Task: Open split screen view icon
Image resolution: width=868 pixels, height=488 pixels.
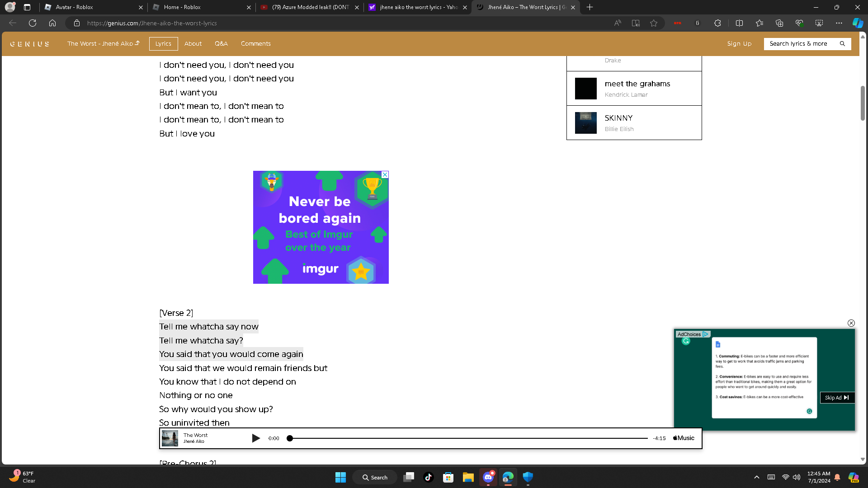Action: (740, 23)
